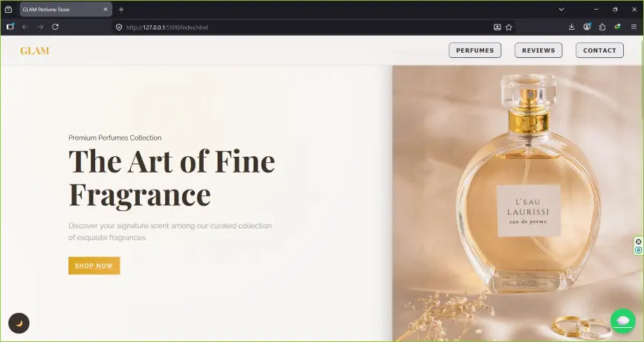
Task: Open the hamburger application menu
Action: point(634,27)
